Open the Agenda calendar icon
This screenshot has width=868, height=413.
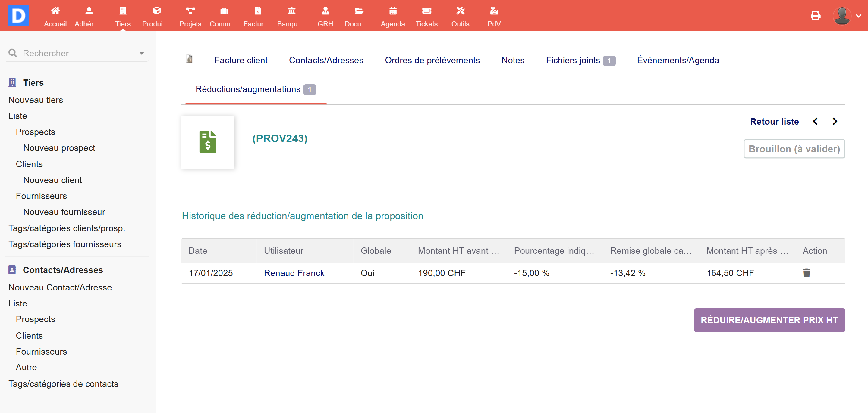click(392, 11)
